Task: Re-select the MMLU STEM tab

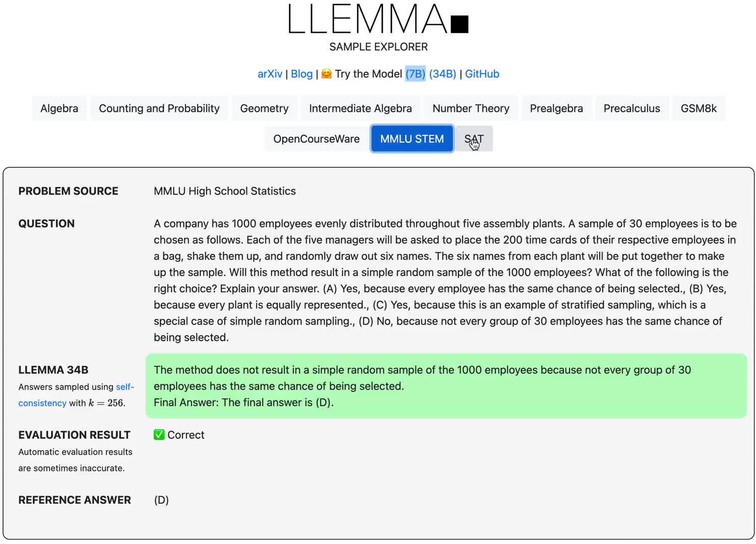Action: [x=412, y=139]
